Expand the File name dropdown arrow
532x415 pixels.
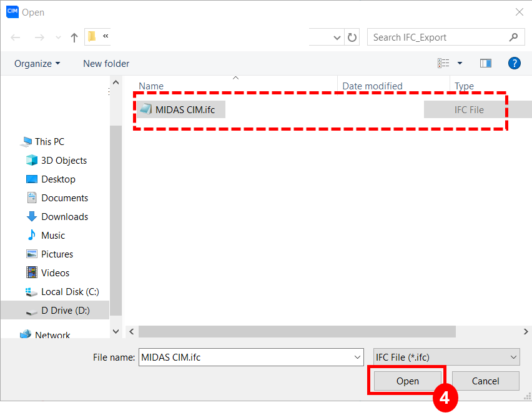pyautogui.click(x=357, y=357)
